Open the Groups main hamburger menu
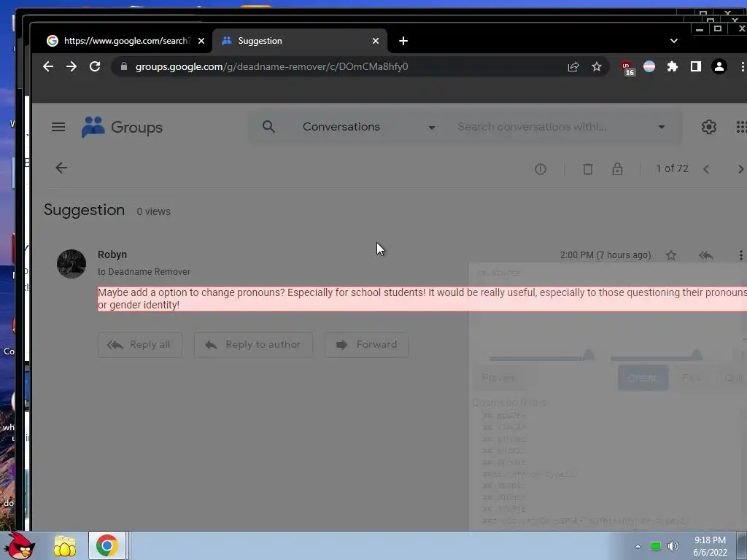The image size is (747, 560). point(58,127)
